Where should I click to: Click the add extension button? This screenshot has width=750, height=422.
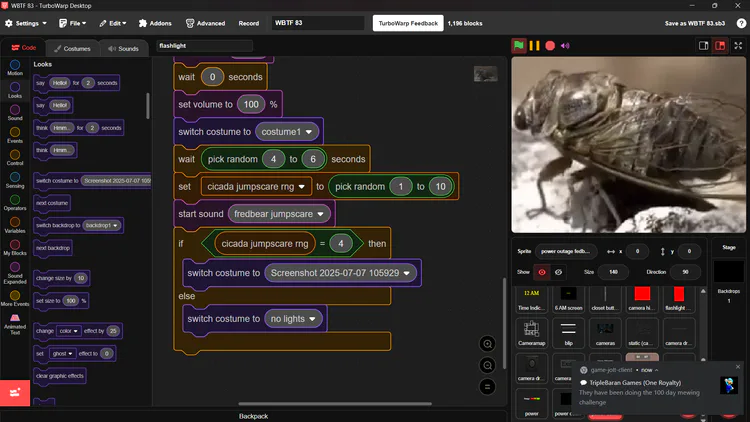click(x=15, y=393)
